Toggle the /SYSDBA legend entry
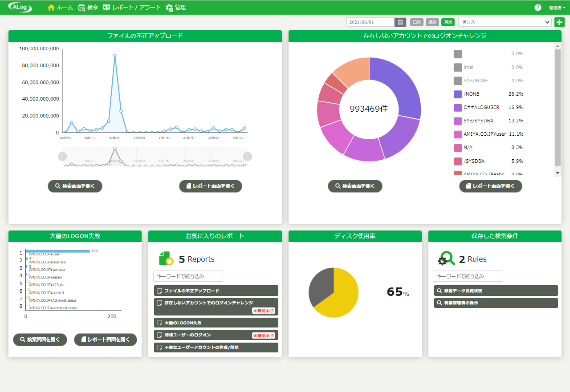The width and height of the screenshot is (570, 392). point(489,161)
